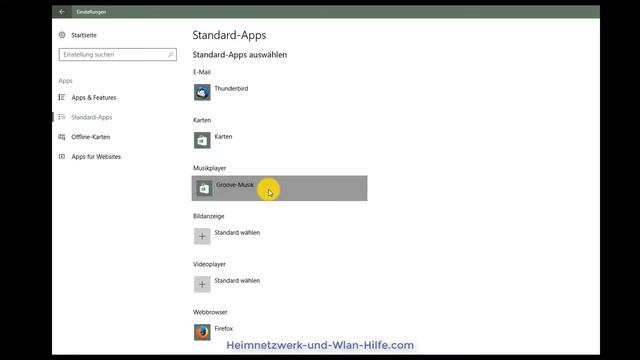640x360 pixels.
Task: Click the Thunderbird app icon under E-Mail
Action: click(x=202, y=92)
